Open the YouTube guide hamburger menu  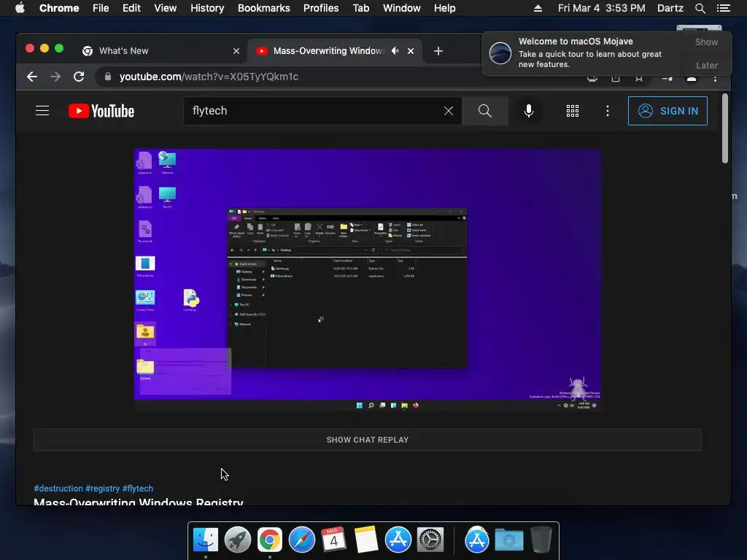pos(42,111)
